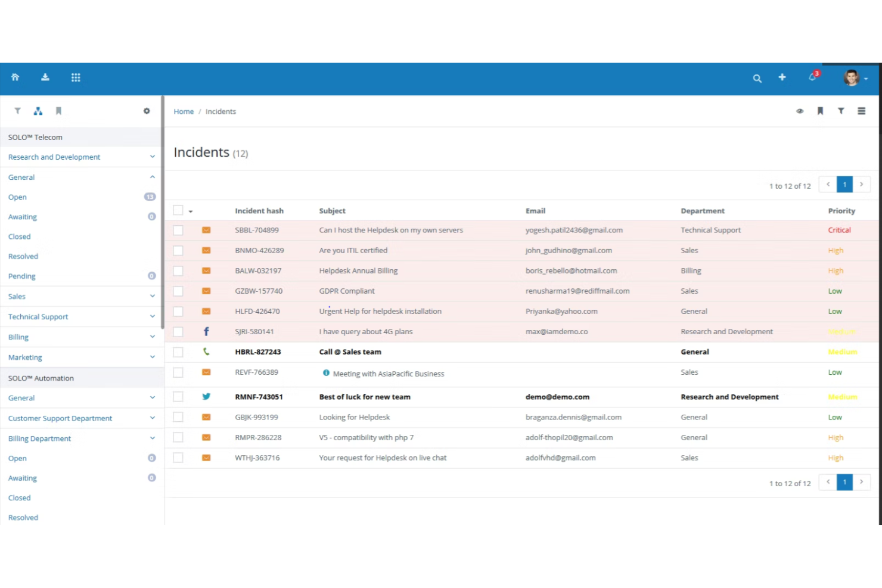The height and width of the screenshot is (588, 882).
Task: Check the checkbox for incident SBBL-704899
Action: (x=178, y=230)
